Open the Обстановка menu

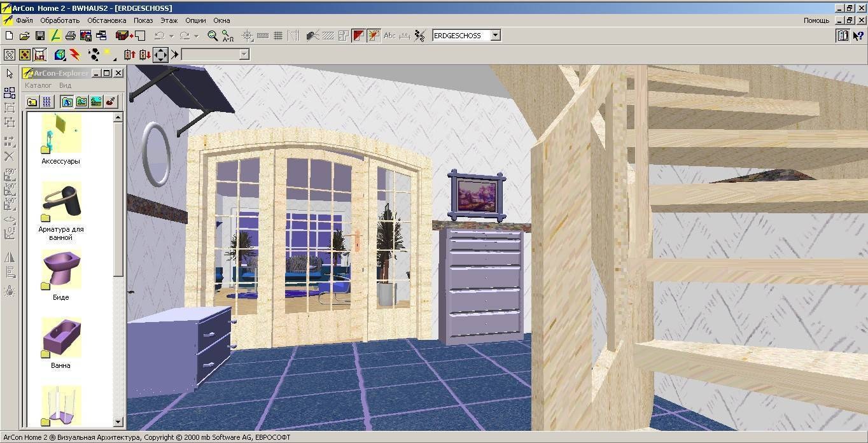pos(106,20)
